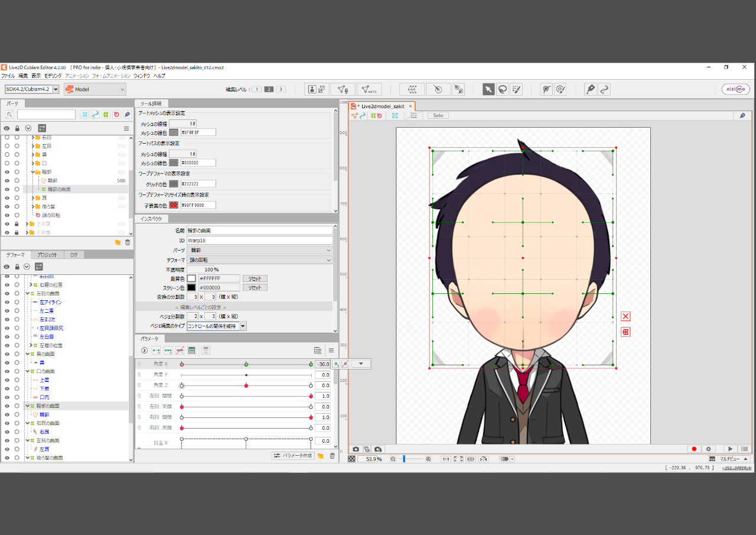Toggle visibility of the 頭の回転 part
This screenshot has width=756, height=535.
[x=7, y=215]
